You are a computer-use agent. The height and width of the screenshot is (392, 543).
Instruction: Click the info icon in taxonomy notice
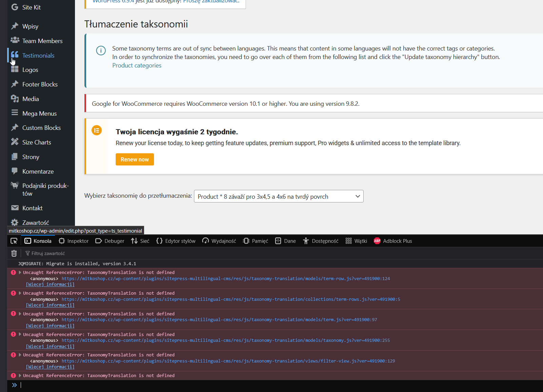coord(101,51)
